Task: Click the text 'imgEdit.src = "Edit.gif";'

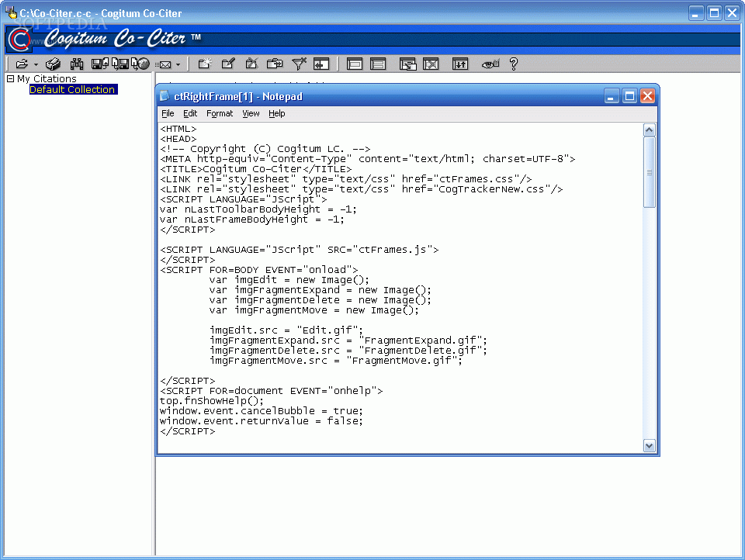Action: [x=286, y=330]
